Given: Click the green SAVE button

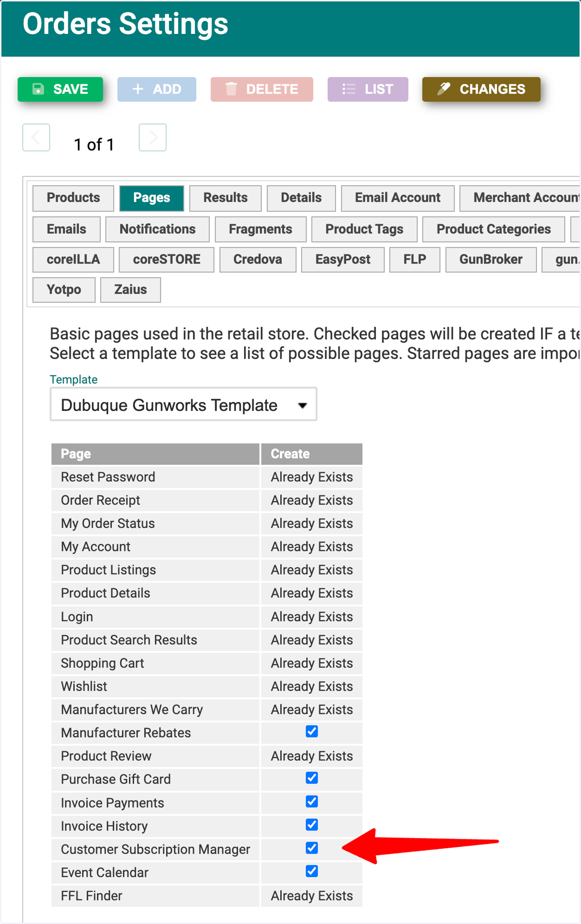Looking at the screenshot, I should coord(60,89).
